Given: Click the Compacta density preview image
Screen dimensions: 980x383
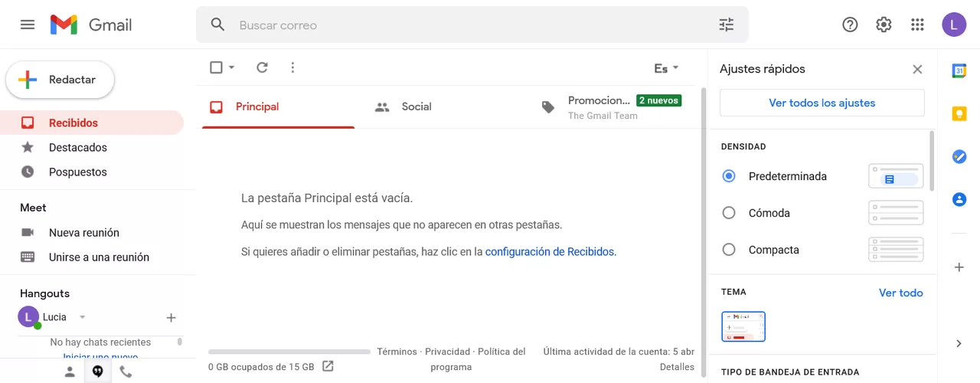Looking at the screenshot, I should coord(896,250).
